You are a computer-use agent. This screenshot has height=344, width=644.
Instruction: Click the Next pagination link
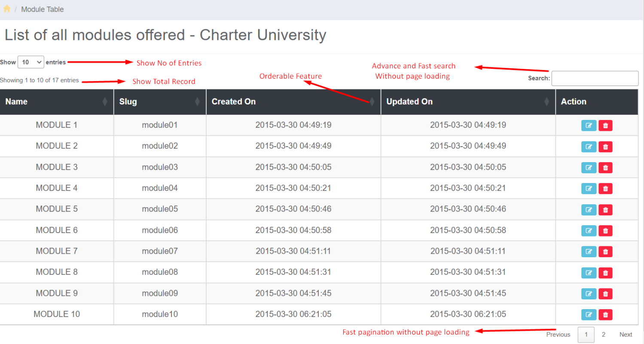[626, 335]
